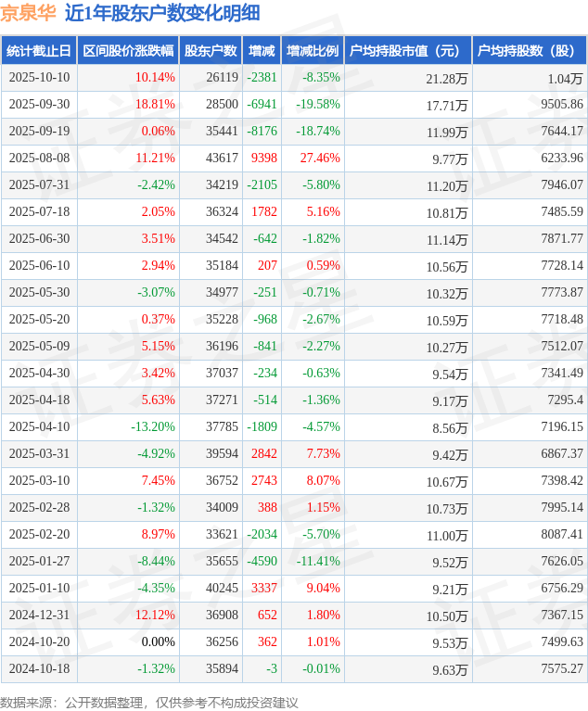The height and width of the screenshot is (711, 588).
Task: Select the 2025-10-10 date cell
Action: click(x=39, y=78)
